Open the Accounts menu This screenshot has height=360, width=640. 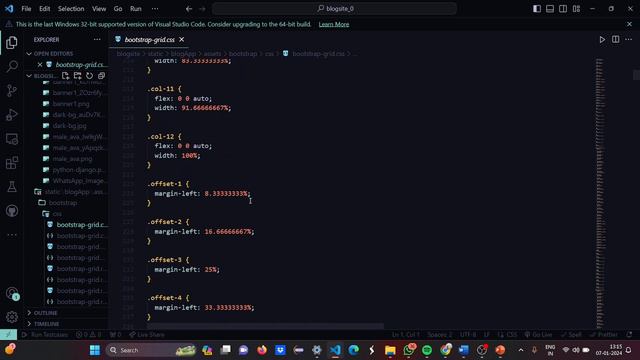(x=12, y=293)
